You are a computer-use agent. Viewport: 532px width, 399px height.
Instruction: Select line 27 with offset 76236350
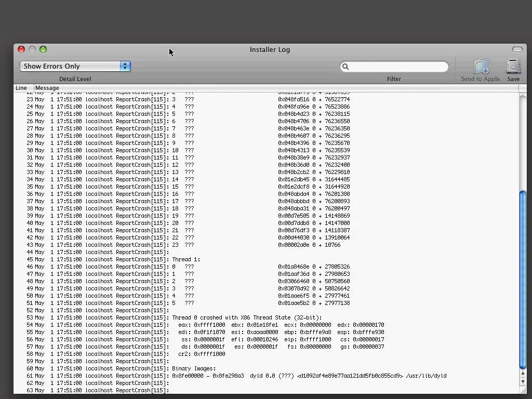(266, 129)
